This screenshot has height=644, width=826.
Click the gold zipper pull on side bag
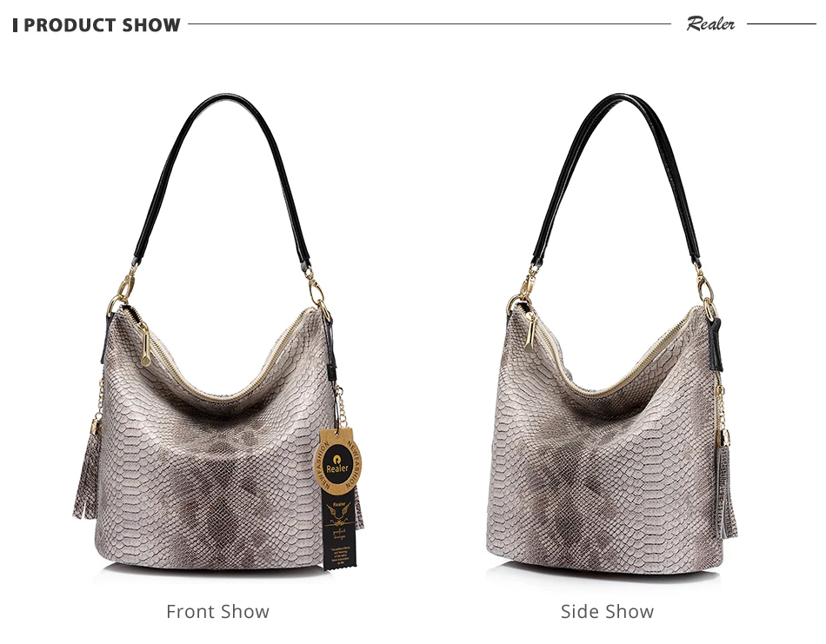530,333
